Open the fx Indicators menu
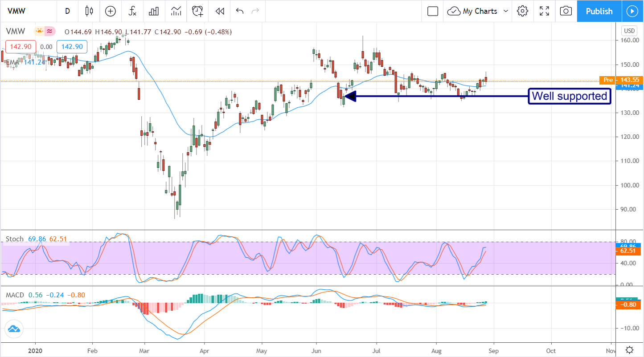 coord(132,11)
